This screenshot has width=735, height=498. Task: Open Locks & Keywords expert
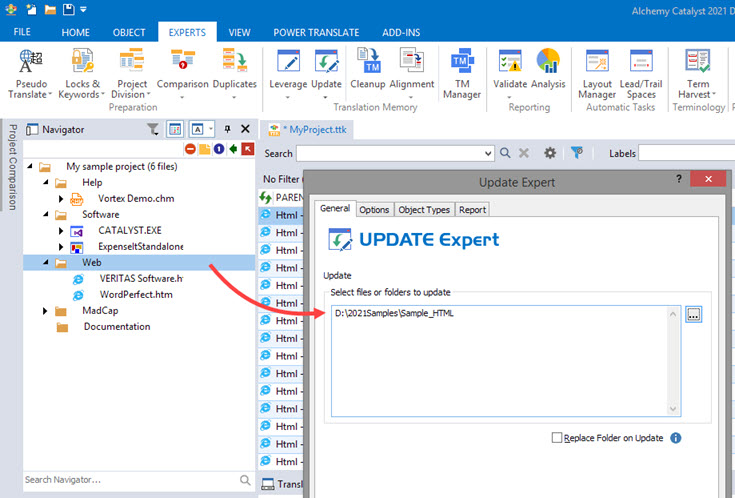[81, 74]
